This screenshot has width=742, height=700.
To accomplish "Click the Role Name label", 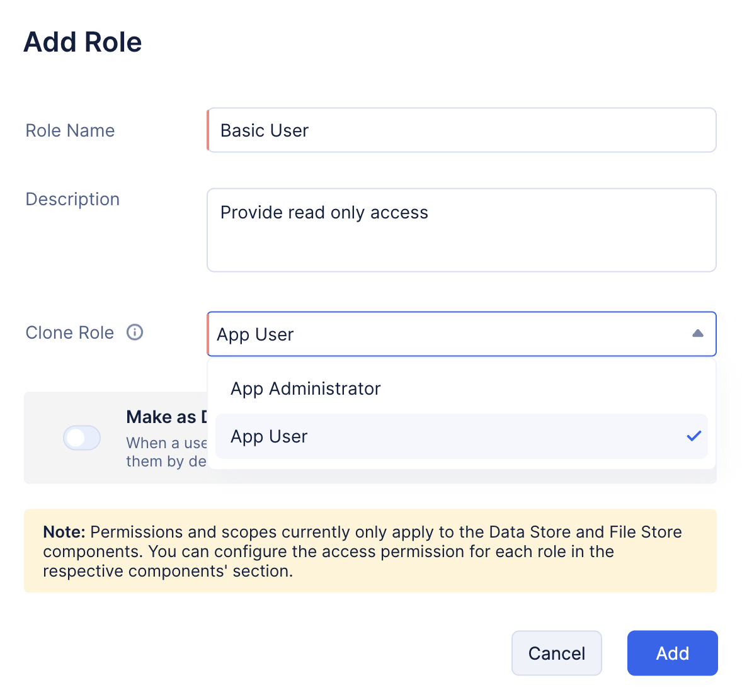I will coord(70,130).
